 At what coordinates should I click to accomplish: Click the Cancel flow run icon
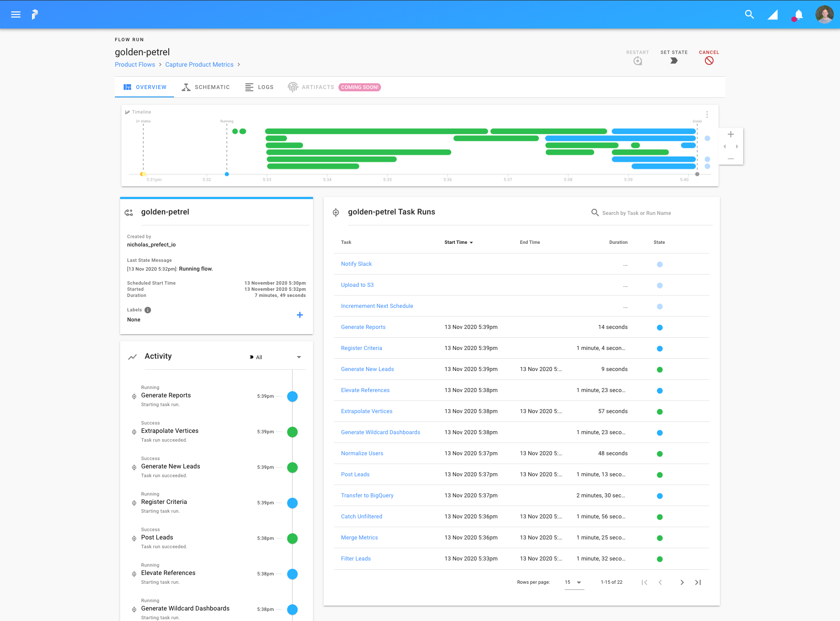coord(709,61)
